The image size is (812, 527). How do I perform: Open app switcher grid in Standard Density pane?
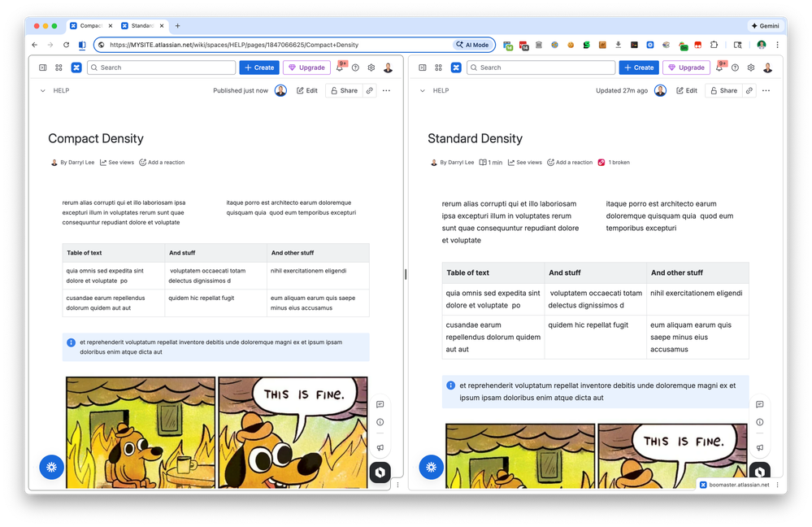(438, 68)
